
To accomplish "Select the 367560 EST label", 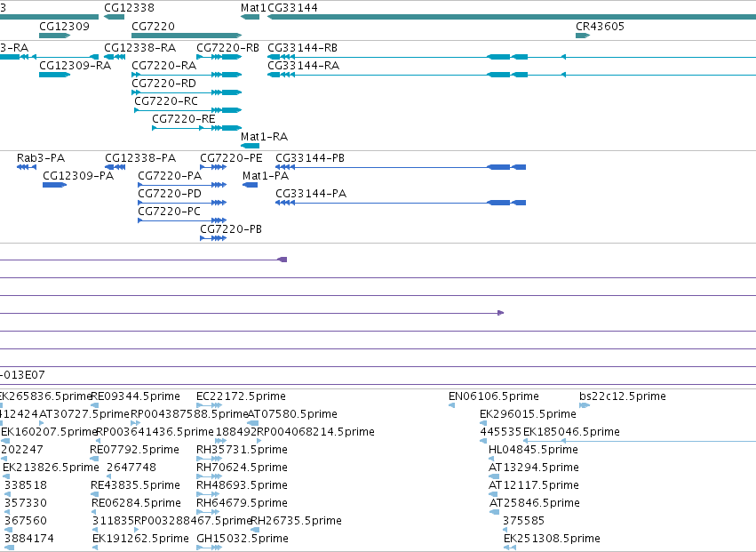I will [26, 521].
